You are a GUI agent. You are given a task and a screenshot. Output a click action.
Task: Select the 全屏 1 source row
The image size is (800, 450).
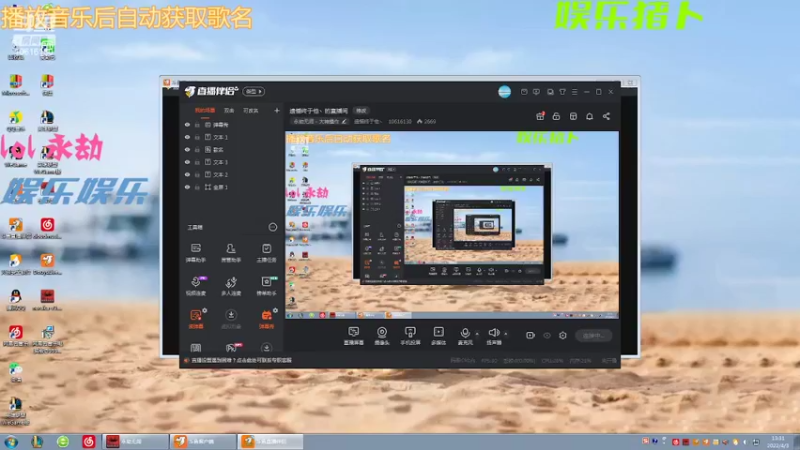tap(231, 187)
